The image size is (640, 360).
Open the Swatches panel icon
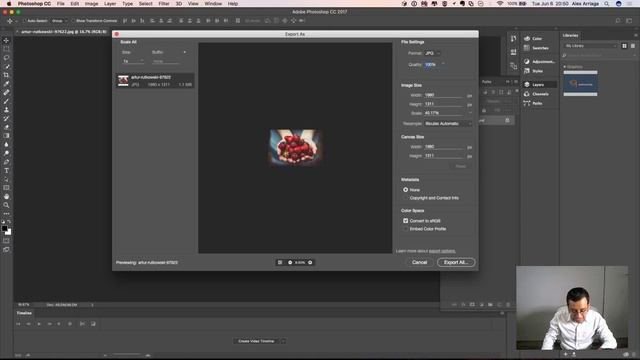point(527,48)
